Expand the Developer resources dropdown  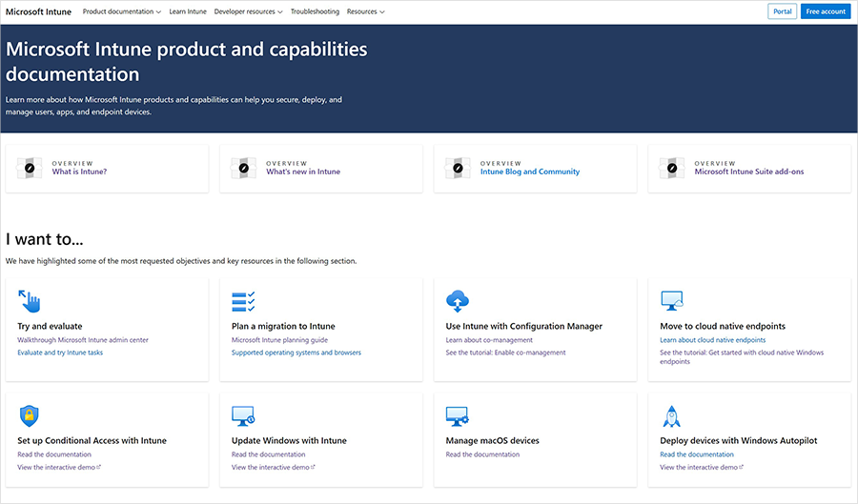249,11
